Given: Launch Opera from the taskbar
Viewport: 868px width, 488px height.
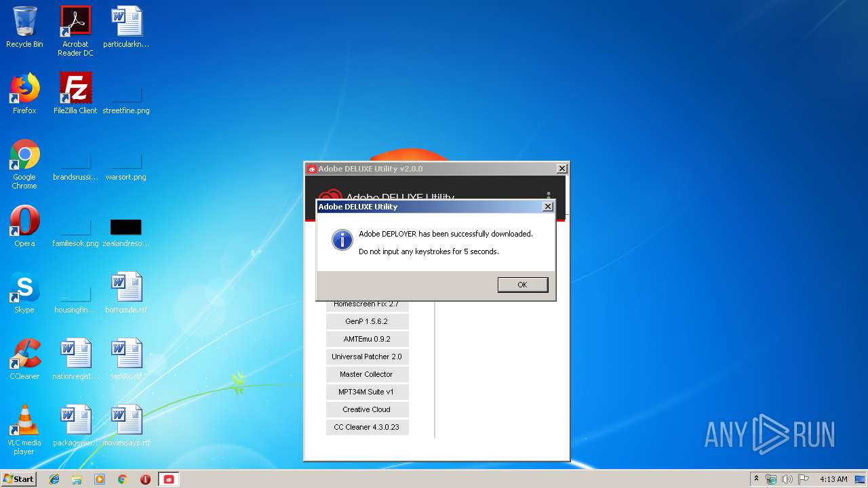Looking at the screenshot, I should pos(145,479).
